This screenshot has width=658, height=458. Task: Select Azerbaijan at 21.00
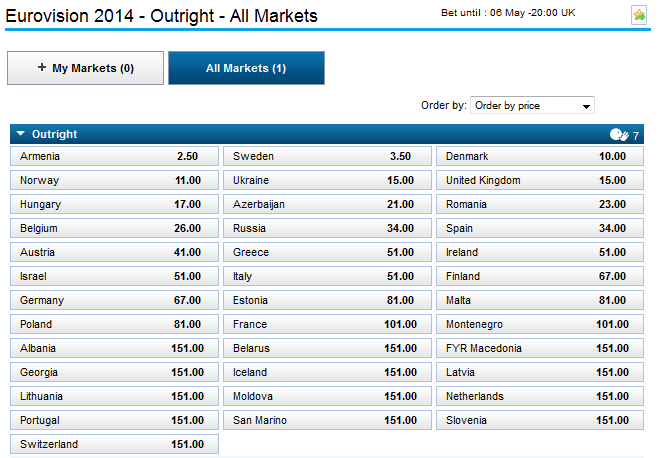point(326,205)
